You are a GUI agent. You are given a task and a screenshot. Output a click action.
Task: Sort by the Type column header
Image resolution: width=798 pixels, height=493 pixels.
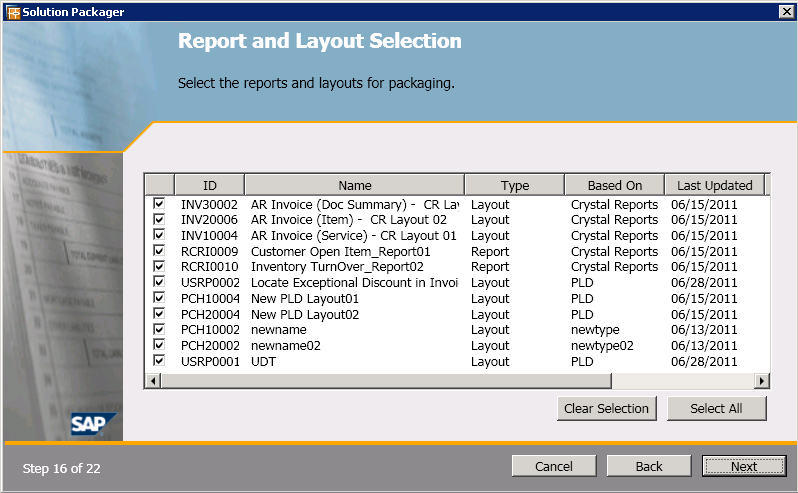point(515,185)
